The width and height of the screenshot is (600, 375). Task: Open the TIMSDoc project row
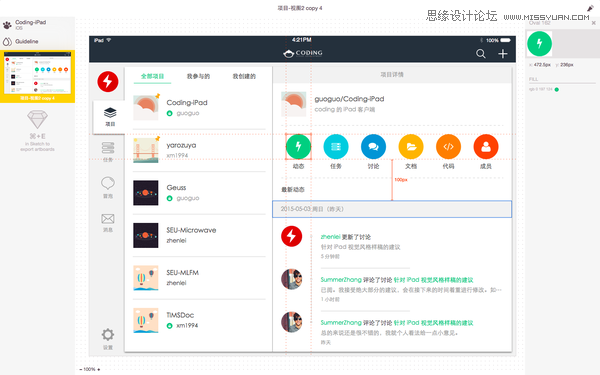(199, 320)
